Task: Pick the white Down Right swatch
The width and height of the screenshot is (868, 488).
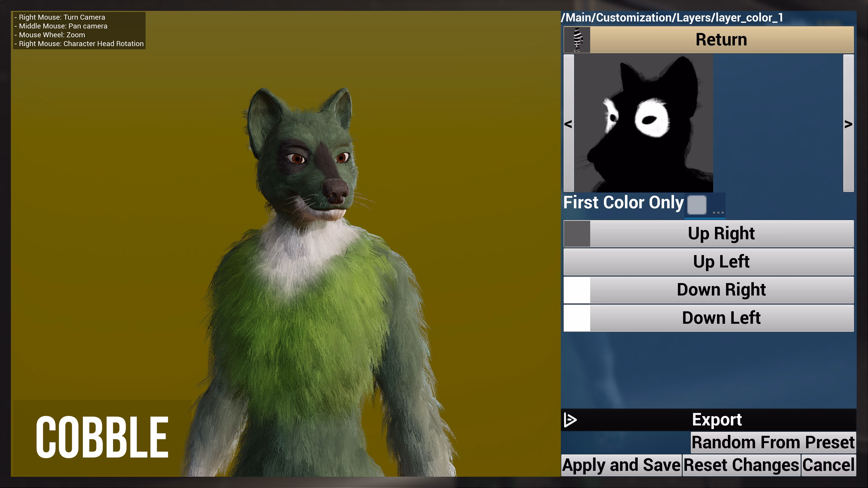Action: pyautogui.click(x=577, y=290)
